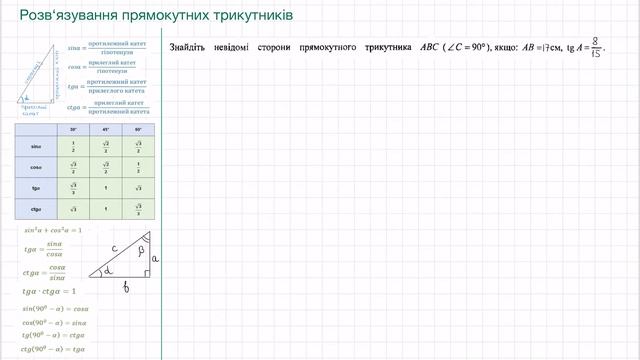The image size is (640, 360).
Task: Click the tg 30° cell in the table
Action: click(x=73, y=188)
